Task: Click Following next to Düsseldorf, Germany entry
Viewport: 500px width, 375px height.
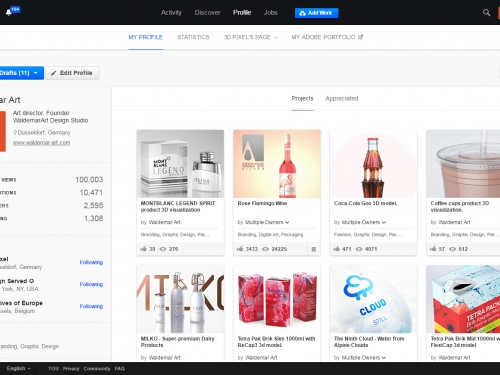Action: 91,262
